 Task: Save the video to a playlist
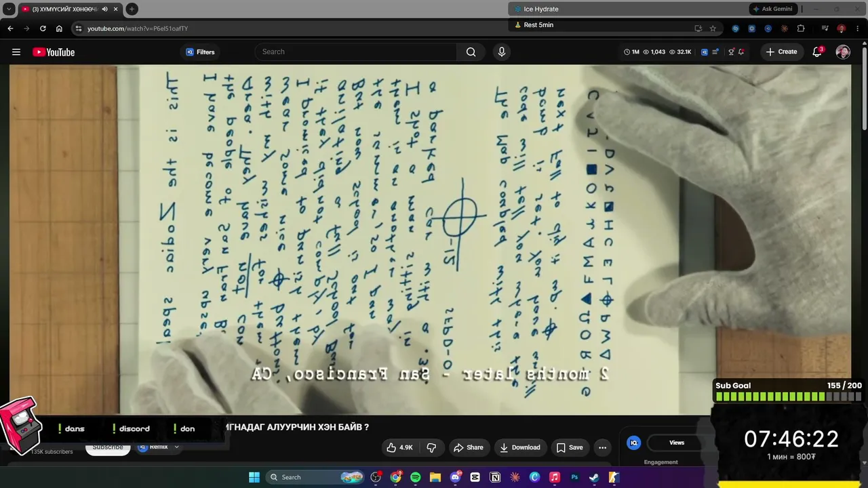coord(570,447)
